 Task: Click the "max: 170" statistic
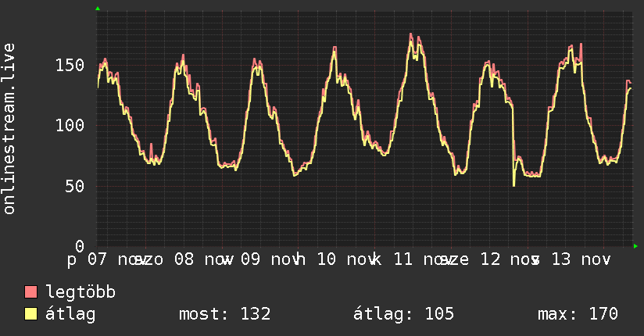578,314
